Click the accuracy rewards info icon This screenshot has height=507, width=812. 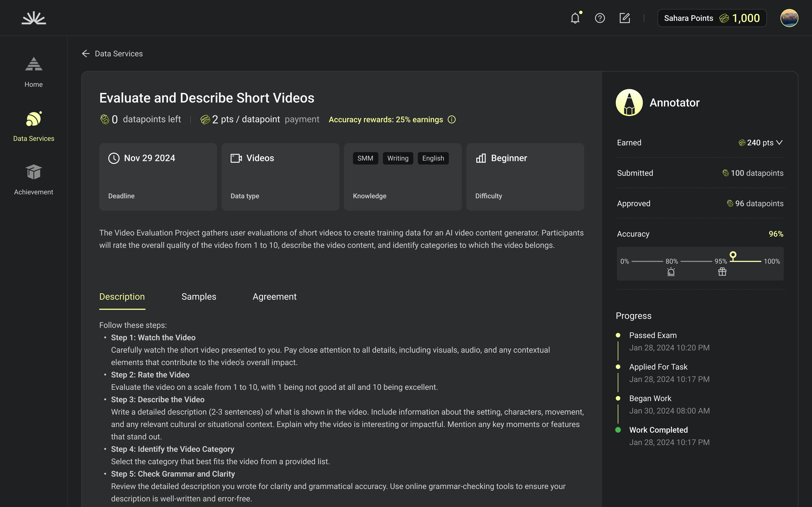coord(452,120)
